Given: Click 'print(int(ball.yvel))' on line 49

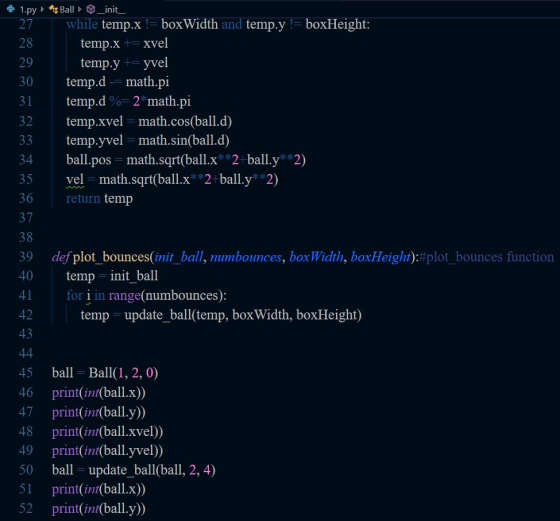Looking at the screenshot, I should pos(108,451).
